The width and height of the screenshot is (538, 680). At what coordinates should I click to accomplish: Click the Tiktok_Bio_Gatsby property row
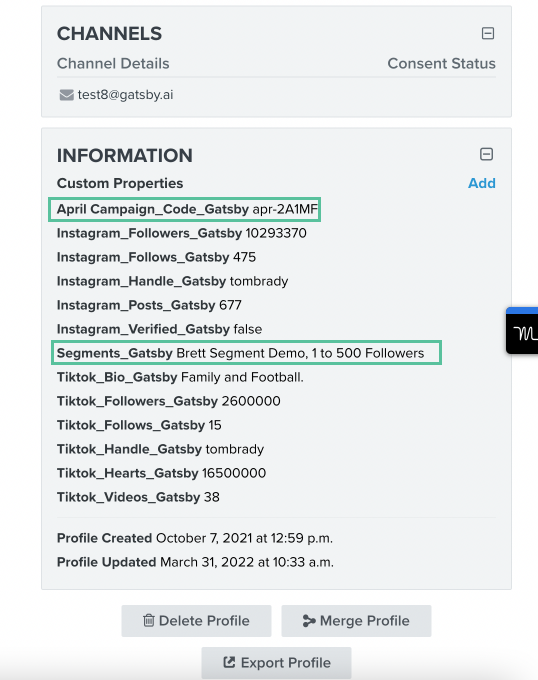(x=180, y=377)
